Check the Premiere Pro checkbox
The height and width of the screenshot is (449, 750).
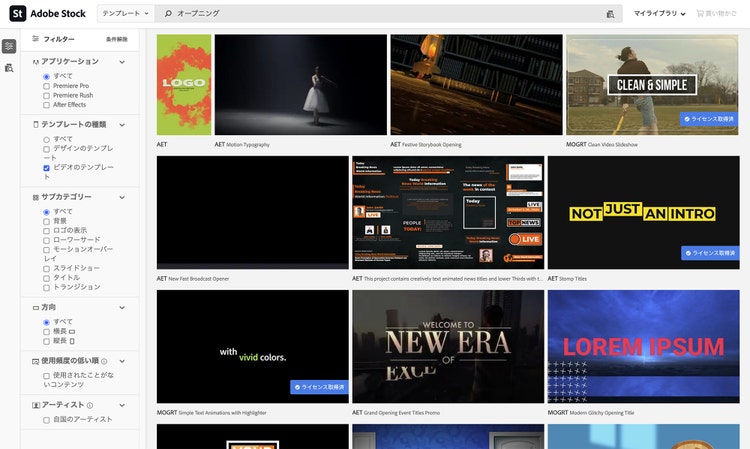click(46, 86)
